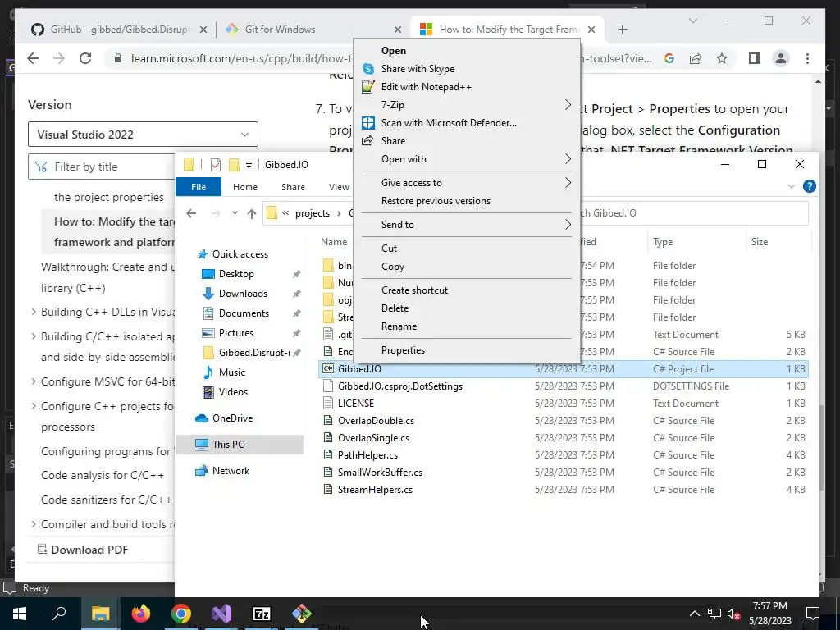Choose Create shortcut in context menu
Viewport: 840px width, 630px height.
(414, 290)
